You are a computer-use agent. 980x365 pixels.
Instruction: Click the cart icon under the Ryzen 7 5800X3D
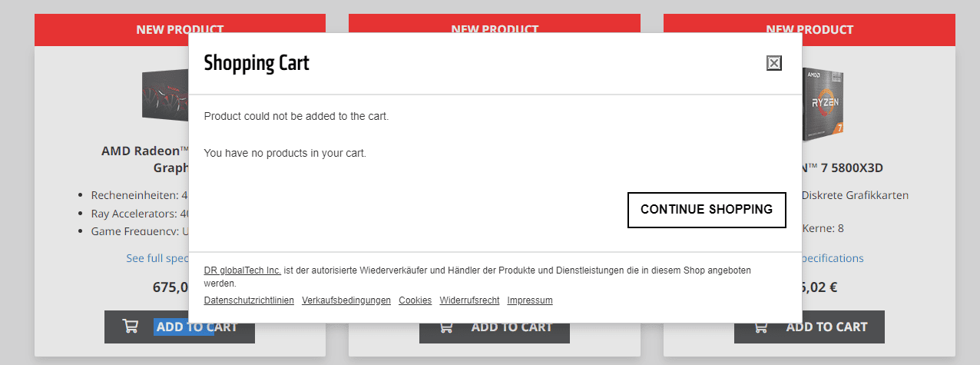[x=760, y=327]
